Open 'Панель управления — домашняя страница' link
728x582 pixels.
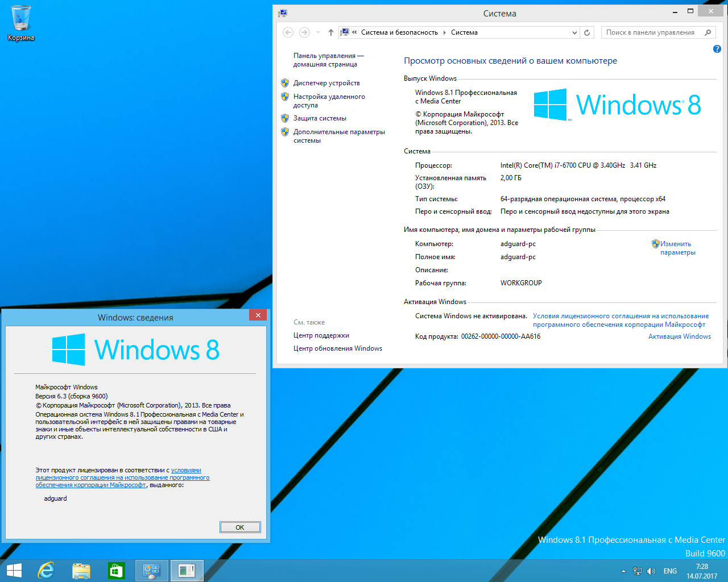[x=328, y=60]
